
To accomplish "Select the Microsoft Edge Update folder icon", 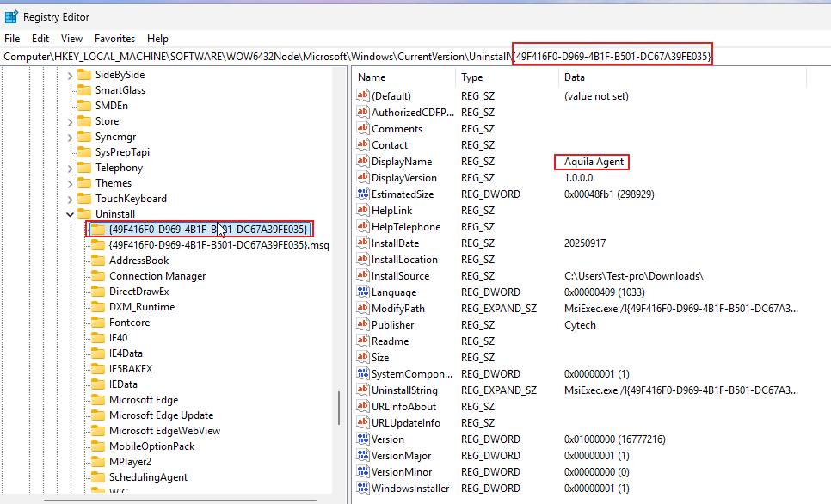I will (98, 415).
